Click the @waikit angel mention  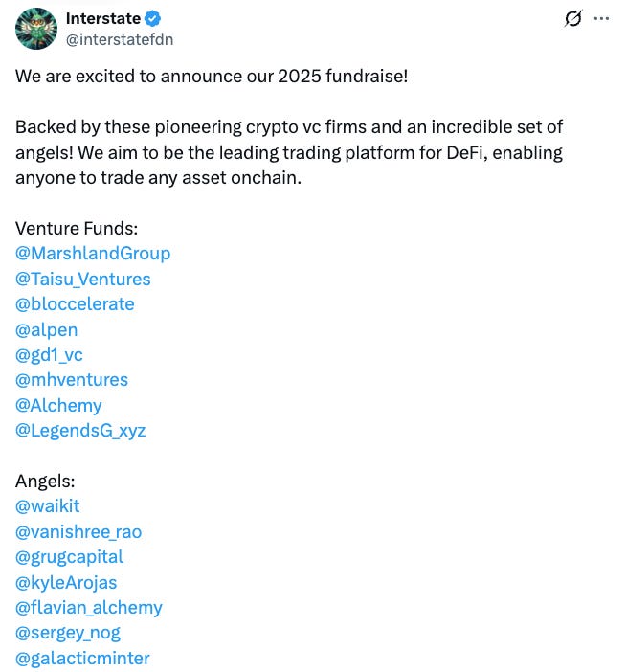click(x=48, y=506)
